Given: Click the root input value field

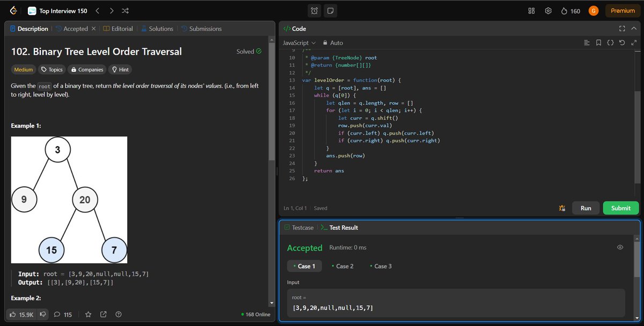Looking at the screenshot, I should coord(456,303).
